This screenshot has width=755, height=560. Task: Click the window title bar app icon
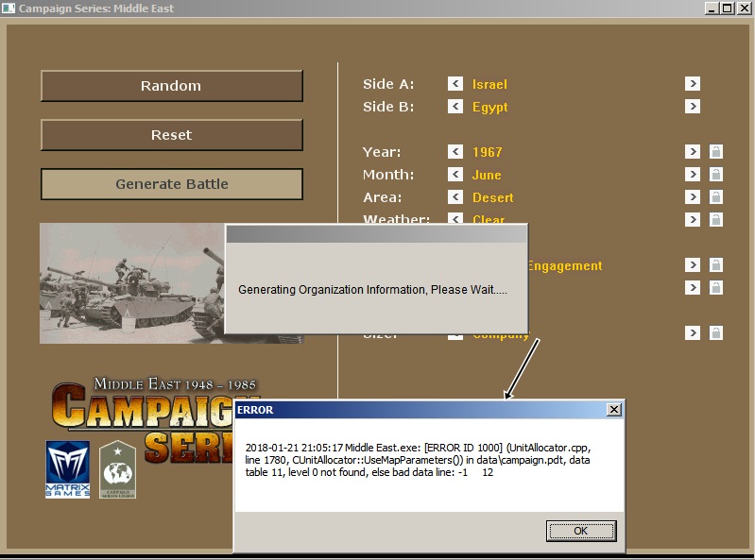tap(9, 8)
